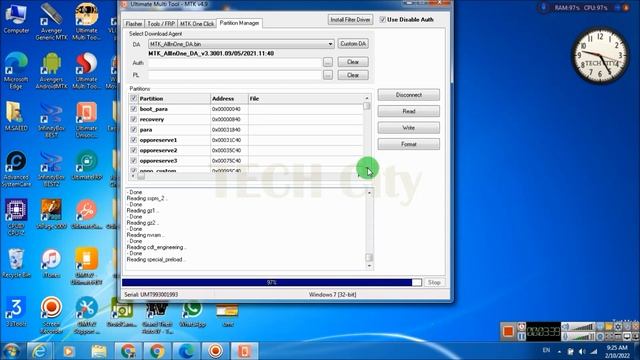640x360 pixels.
Task: Click Disconnect button
Action: 409,95
